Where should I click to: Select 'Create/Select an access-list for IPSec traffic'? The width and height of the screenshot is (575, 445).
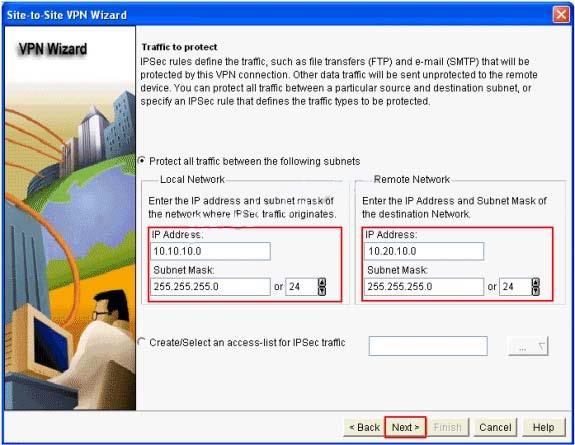[142, 342]
